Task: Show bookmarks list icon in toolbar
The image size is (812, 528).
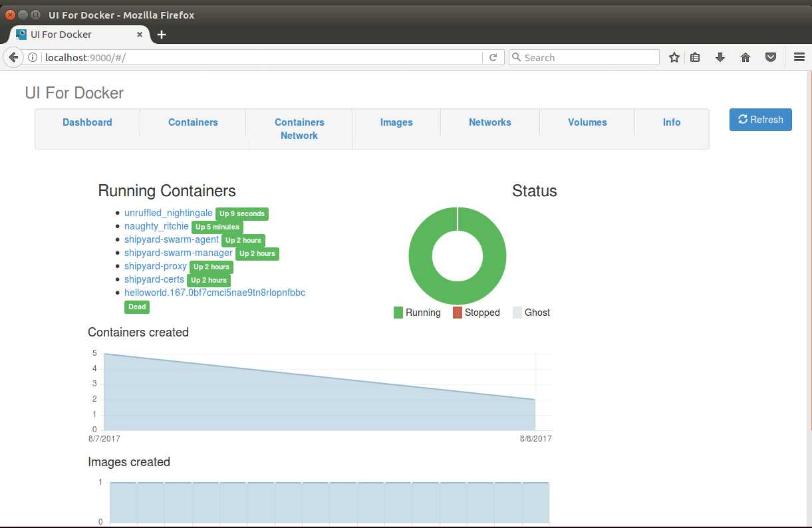Action: tap(695, 57)
